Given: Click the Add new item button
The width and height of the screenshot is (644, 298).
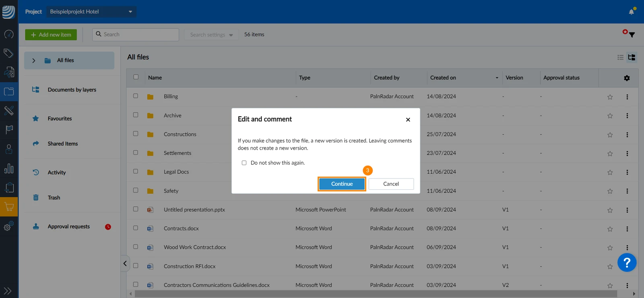Looking at the screenshot, I should click(x=51, y=35).
